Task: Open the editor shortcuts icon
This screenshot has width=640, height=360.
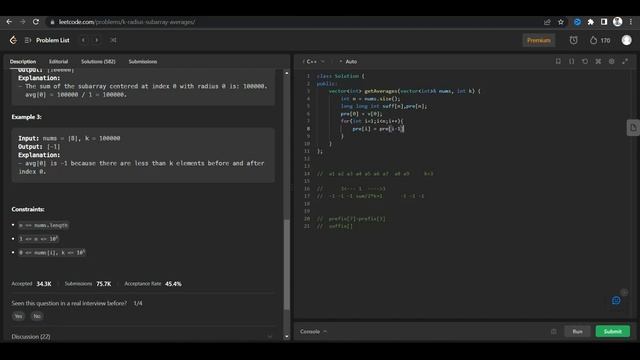Action: pyautogui.click(x=598, y=61)
